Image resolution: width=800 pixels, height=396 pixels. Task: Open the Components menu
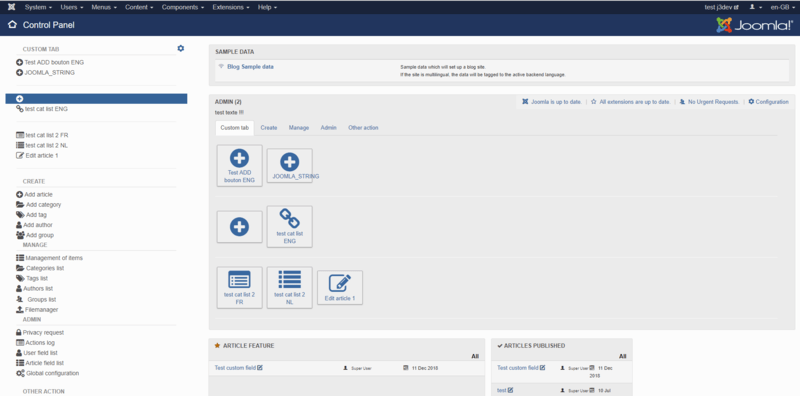click(183, 7)
